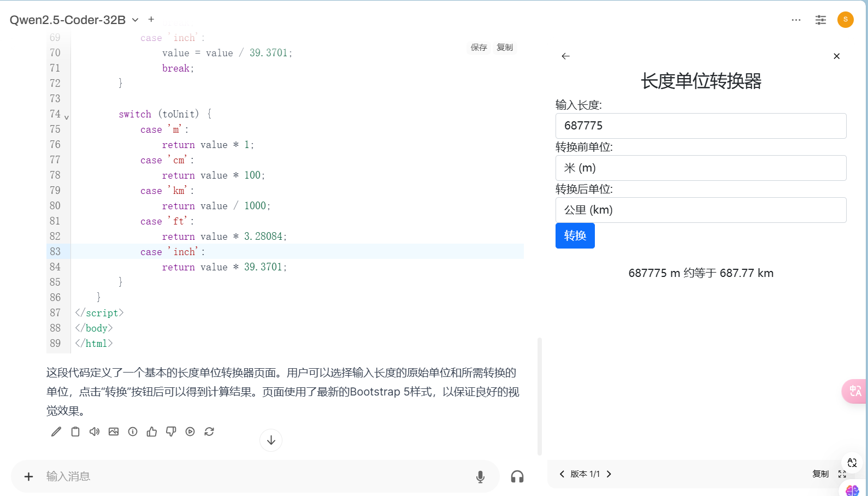Show response info via the circled-i icon

[x=133, y=432]
